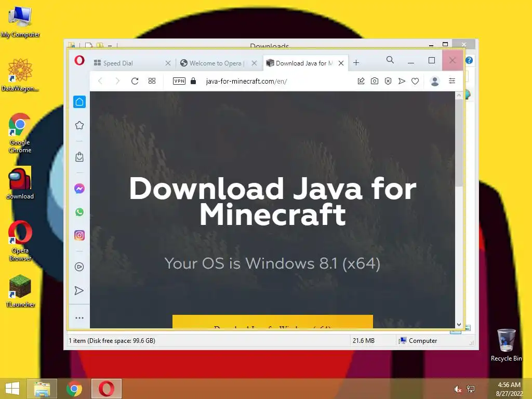
Task: Click the yellow Download Java button
Action: [272, 322]
